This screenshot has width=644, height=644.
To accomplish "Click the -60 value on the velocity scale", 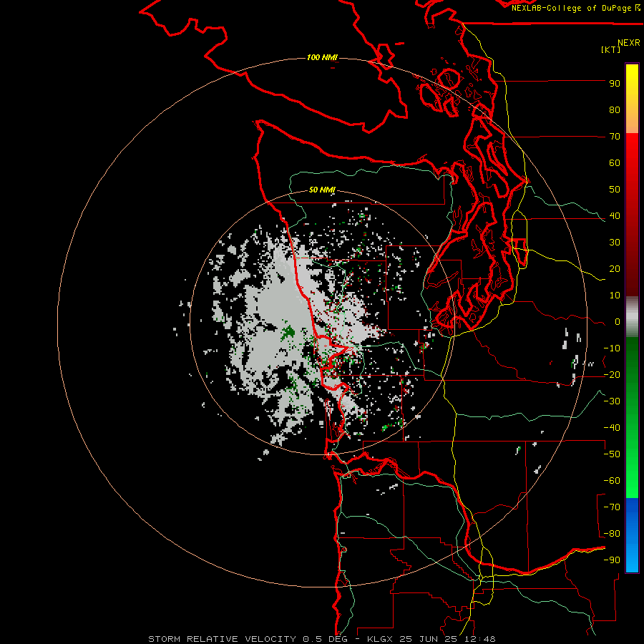I will pos(612,481).
